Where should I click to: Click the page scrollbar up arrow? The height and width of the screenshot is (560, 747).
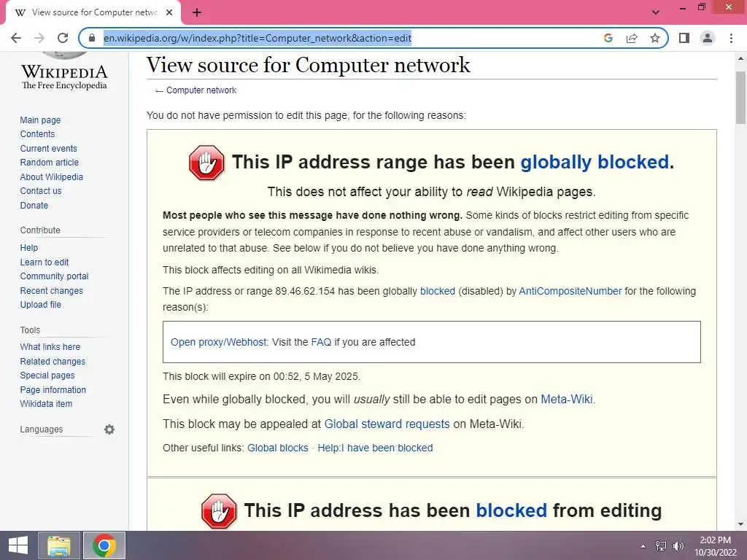(741, 58)
